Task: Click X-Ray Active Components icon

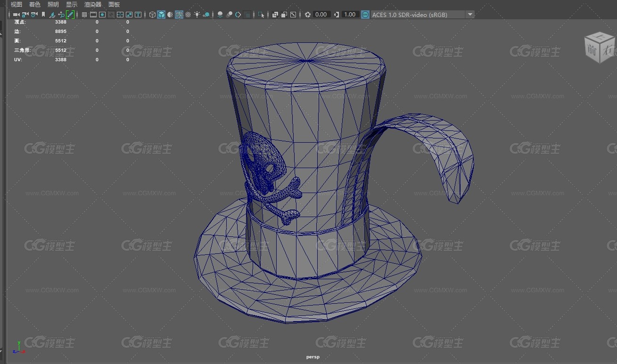Action: point(284,15)
